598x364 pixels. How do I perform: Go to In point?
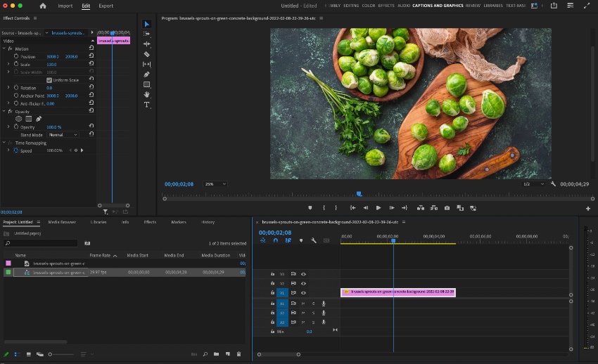pyautogui.click(x=352, y=208)
